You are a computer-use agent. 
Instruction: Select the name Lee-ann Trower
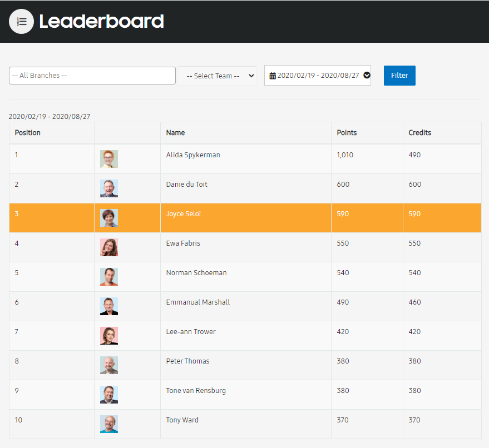pyautogui.click(x=191, y=331)
